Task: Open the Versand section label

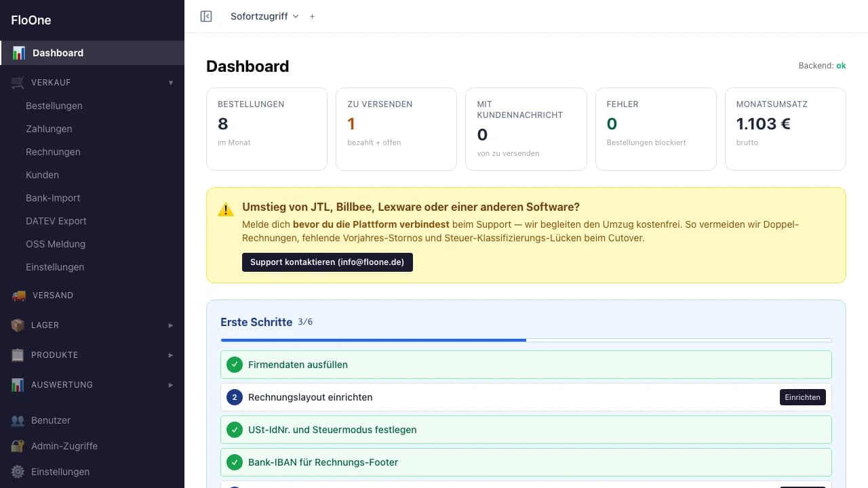Action: (53, 296)
